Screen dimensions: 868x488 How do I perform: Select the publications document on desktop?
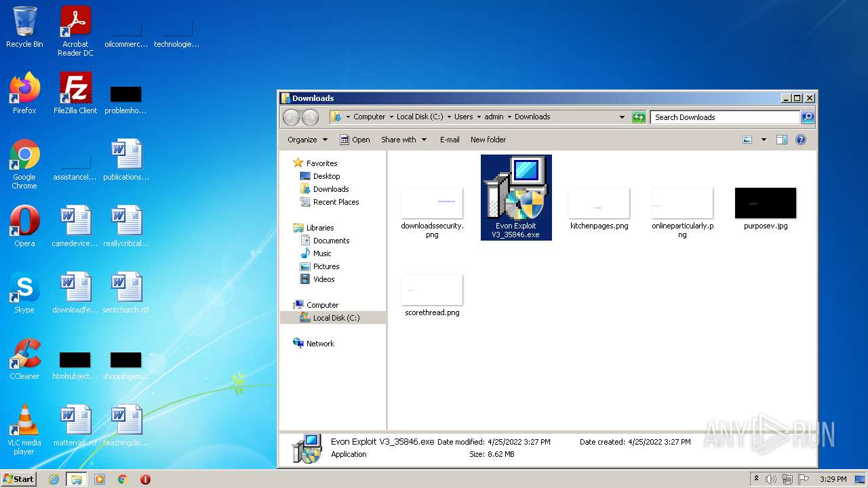[126, 160]
